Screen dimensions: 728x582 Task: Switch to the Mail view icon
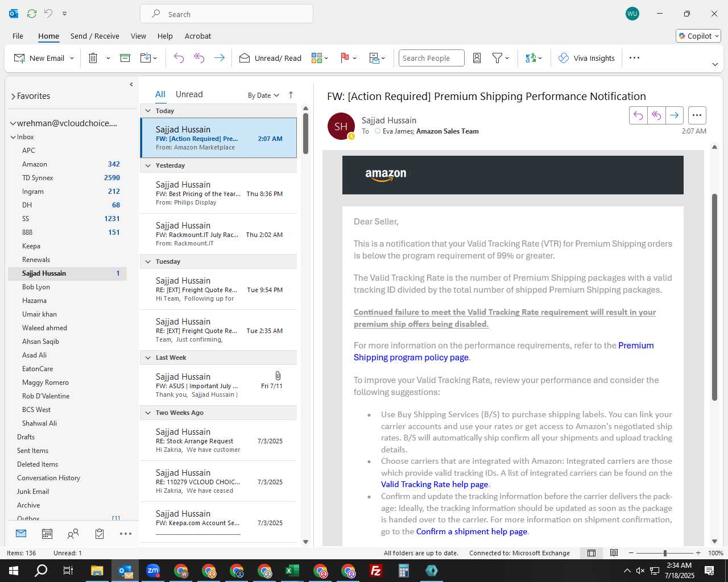tap(21, 534)
